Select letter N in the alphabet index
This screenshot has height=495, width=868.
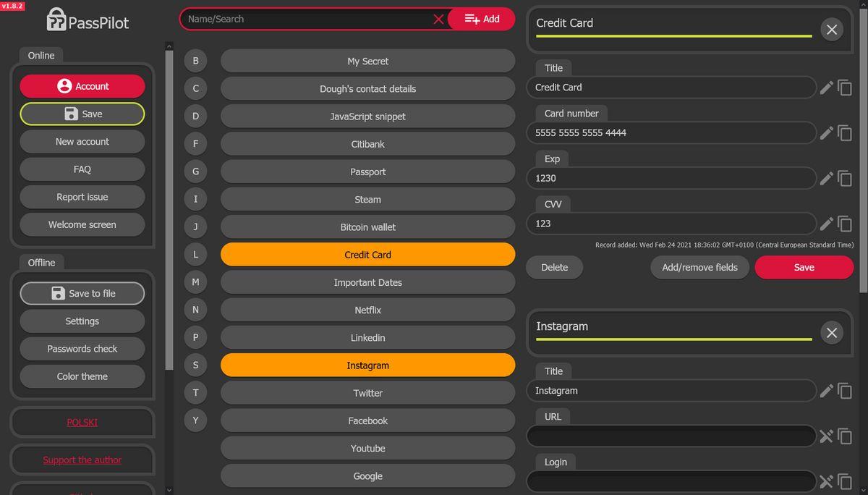tap(195, 310)
